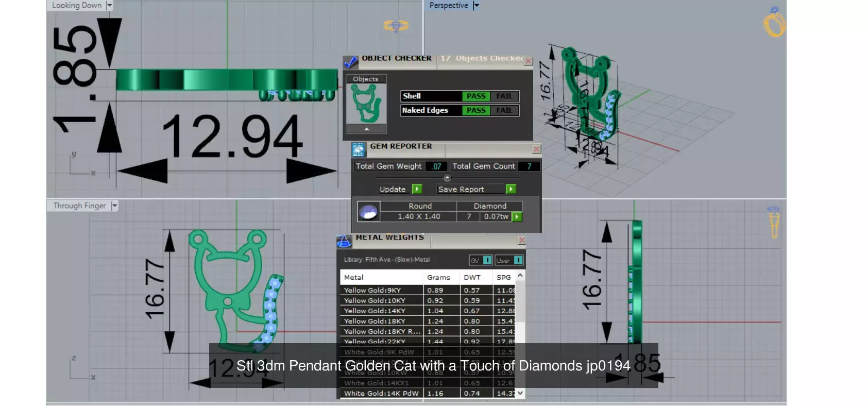Close the Object Checker panel
Screen dimensions: 868x406
click(528, 61)
